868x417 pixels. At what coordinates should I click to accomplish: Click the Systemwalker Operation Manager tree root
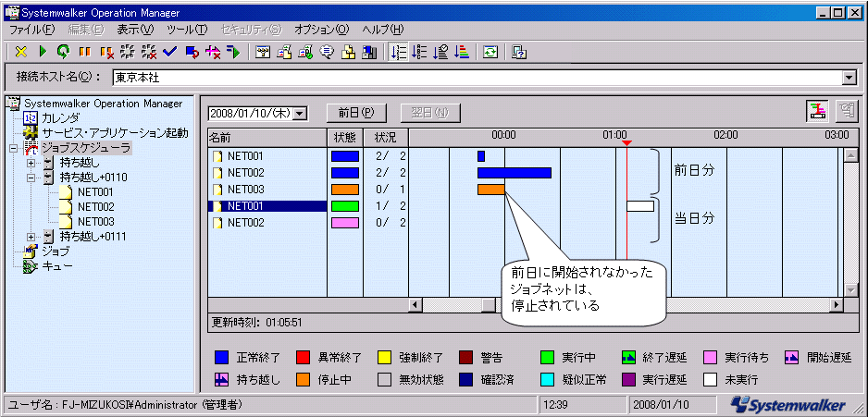pos(103,104)
